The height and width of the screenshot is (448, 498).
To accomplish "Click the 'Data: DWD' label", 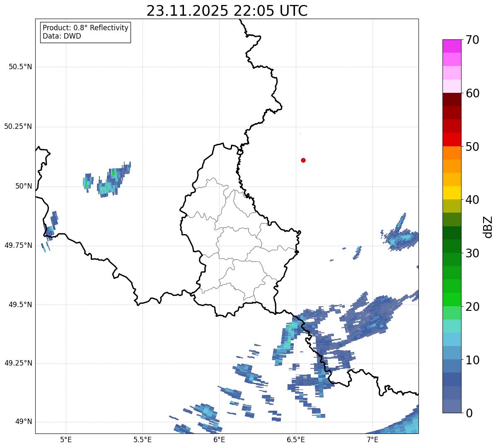I will pyautogui.click(x=62, y=36).
